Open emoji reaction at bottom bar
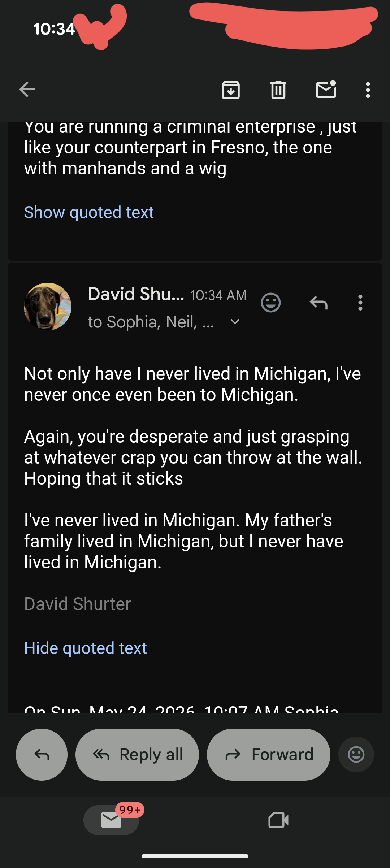The width and height of the screenshot is (390, 868). point(356,754)
